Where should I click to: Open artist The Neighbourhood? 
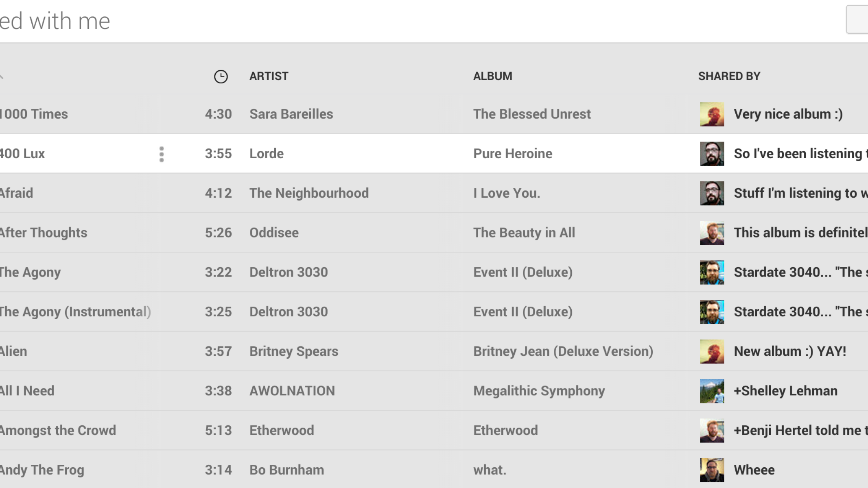(x=309, y=193)
